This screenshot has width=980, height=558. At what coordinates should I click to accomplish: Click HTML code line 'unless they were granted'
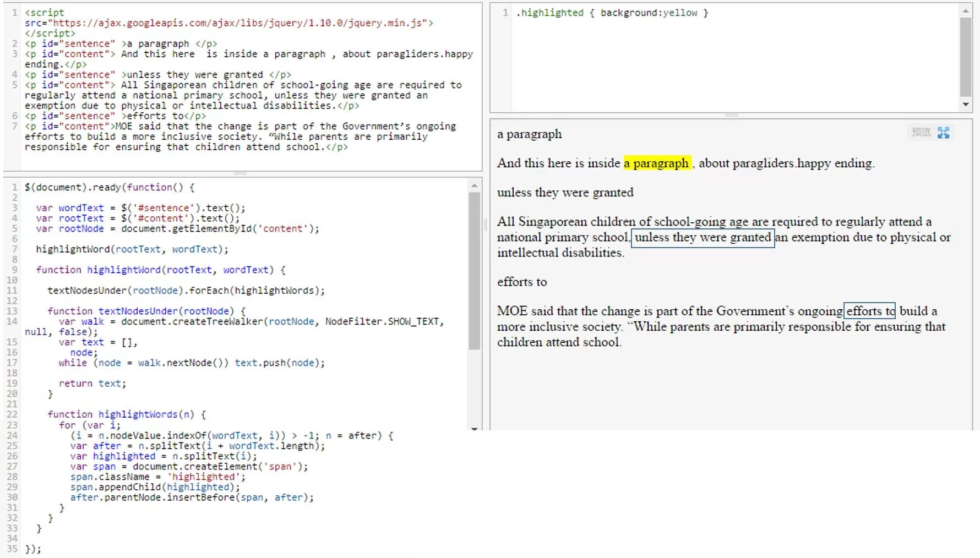click(x=158, y=75)
